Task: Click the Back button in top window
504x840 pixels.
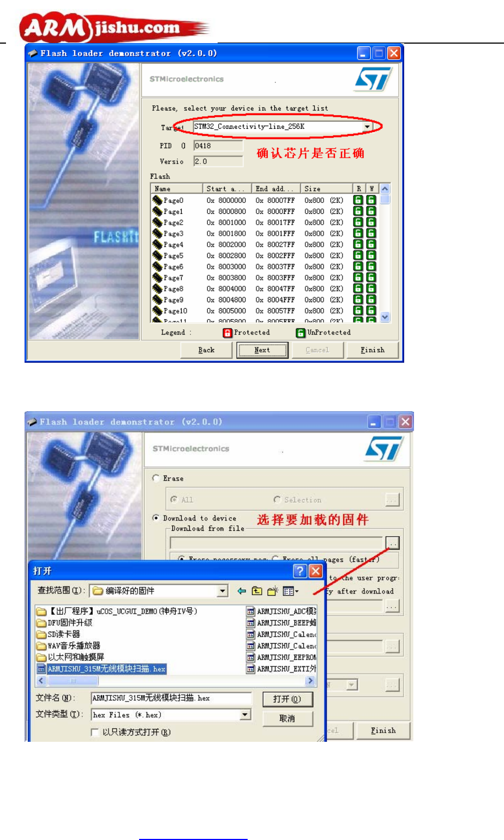Action: click(x=206, y=350)
